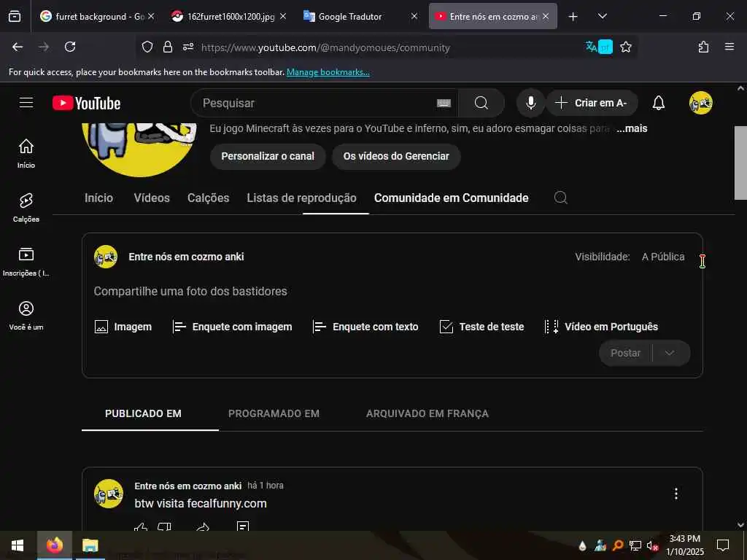Select Comunidade em Comunidade tab
This screenshot has width=747, height=560.
pyautogui.click(x=451, y=198)
